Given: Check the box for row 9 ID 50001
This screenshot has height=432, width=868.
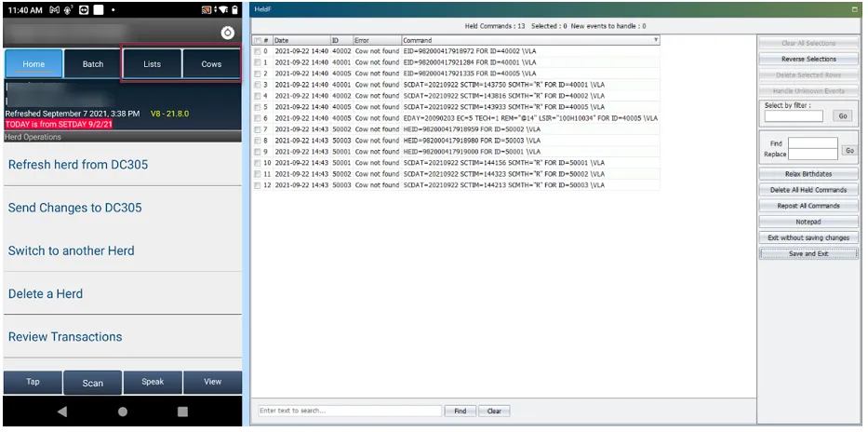Looking at the screenshot, I should click(x=257, y=152).
